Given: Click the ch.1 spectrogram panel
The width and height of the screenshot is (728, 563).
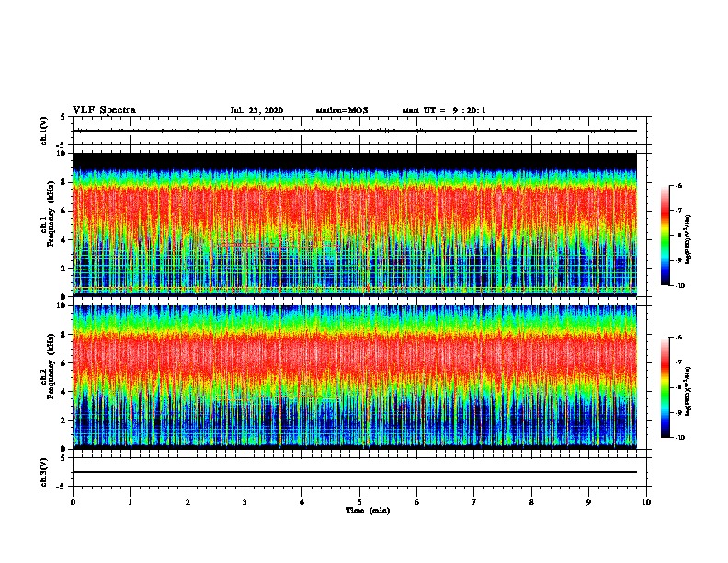Looking at the screenshot, I should (x=355, y=224).
